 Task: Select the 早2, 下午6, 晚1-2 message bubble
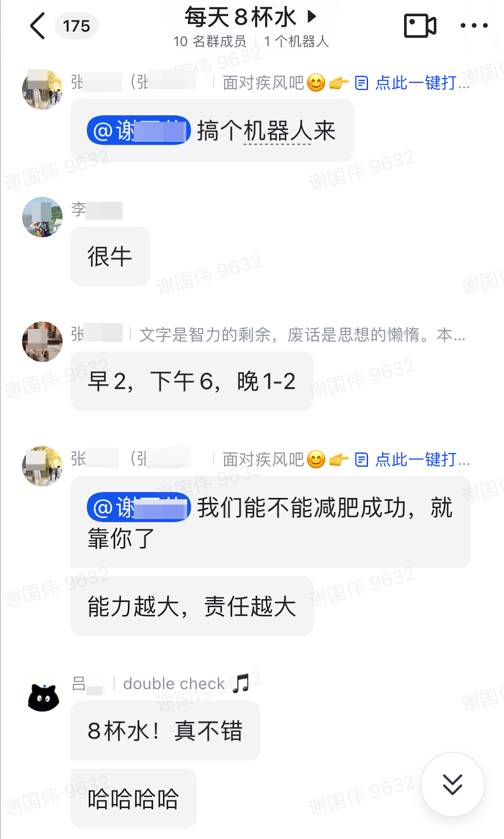[192, 381]
